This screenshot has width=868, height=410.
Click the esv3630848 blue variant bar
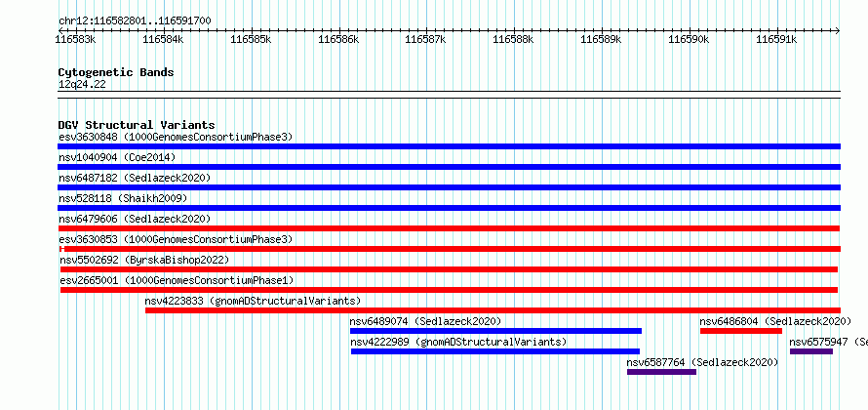(x=449, y=146)
